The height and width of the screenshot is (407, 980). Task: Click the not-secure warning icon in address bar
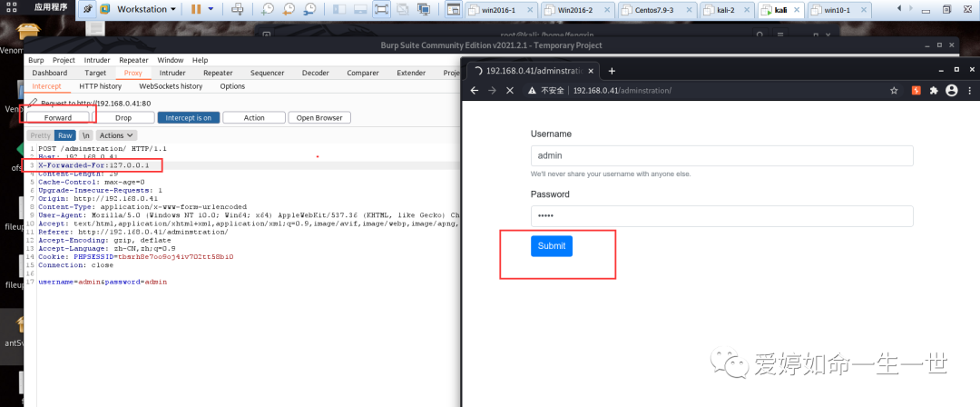pos(533,91)
